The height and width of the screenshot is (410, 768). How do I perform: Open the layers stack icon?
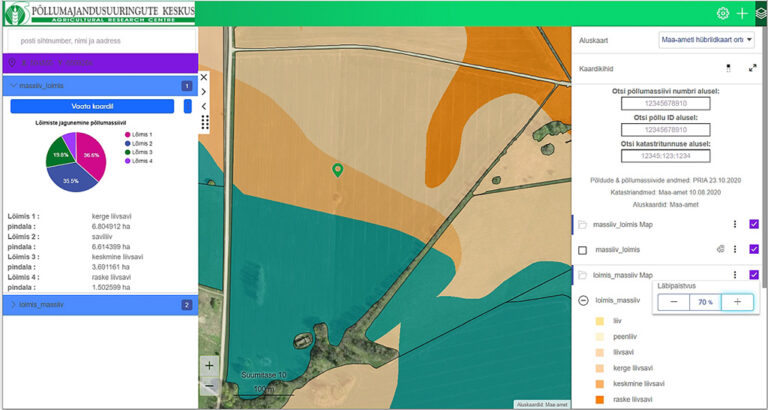point(760,13)
